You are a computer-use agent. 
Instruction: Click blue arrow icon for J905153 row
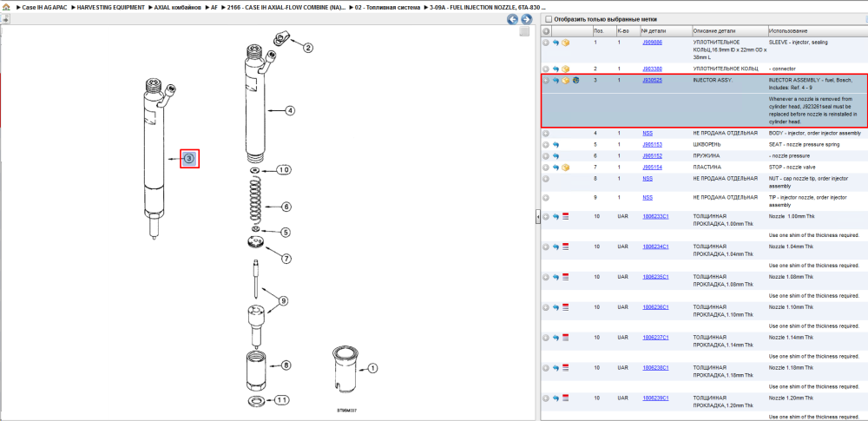[556, 145]
